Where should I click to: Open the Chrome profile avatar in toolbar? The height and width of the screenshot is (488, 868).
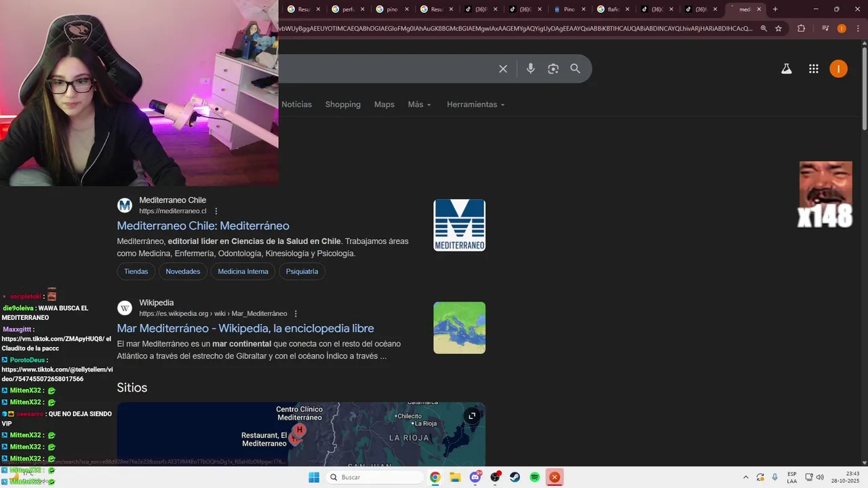point(842,28)
